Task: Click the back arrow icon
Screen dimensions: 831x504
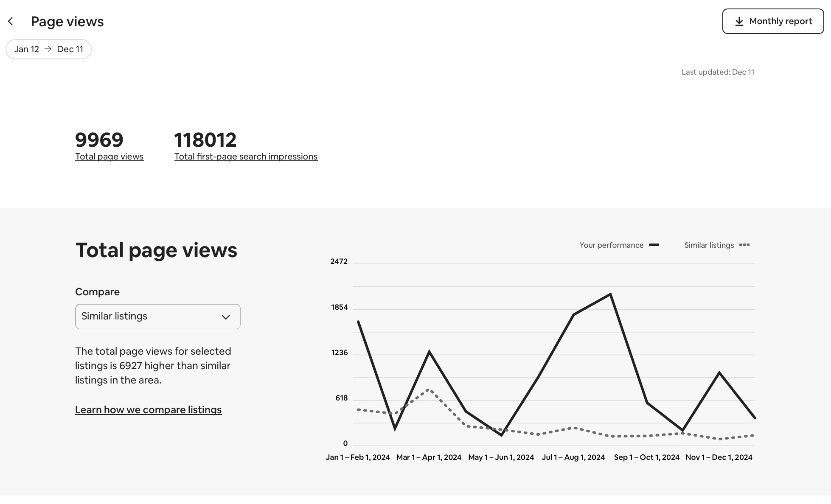Action: coord(11,21)
